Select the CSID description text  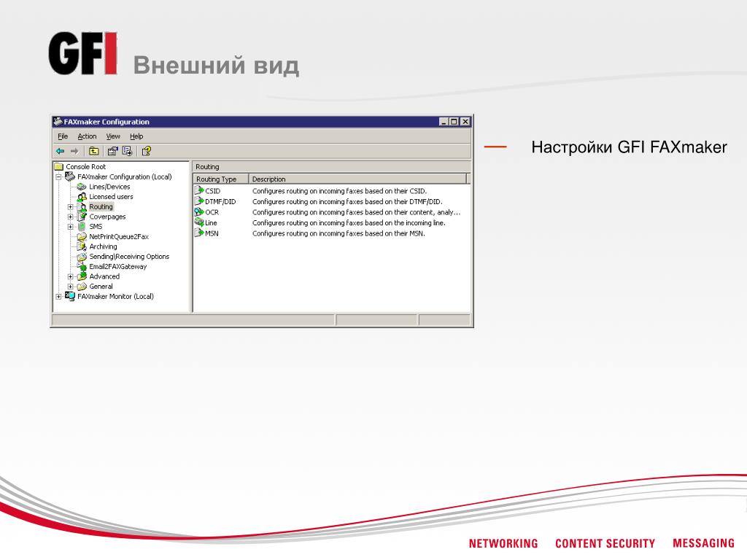point(339,191)
